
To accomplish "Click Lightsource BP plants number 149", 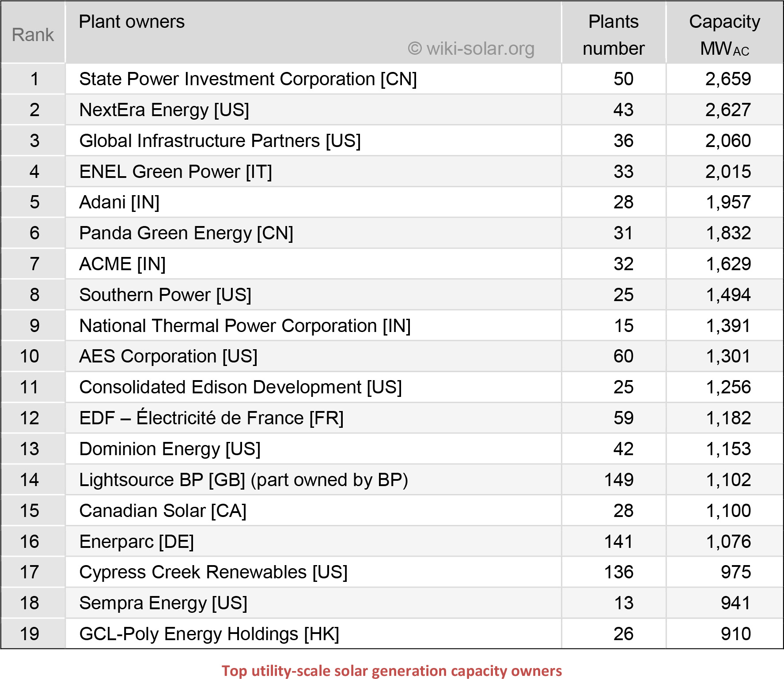I will [619, 480].
